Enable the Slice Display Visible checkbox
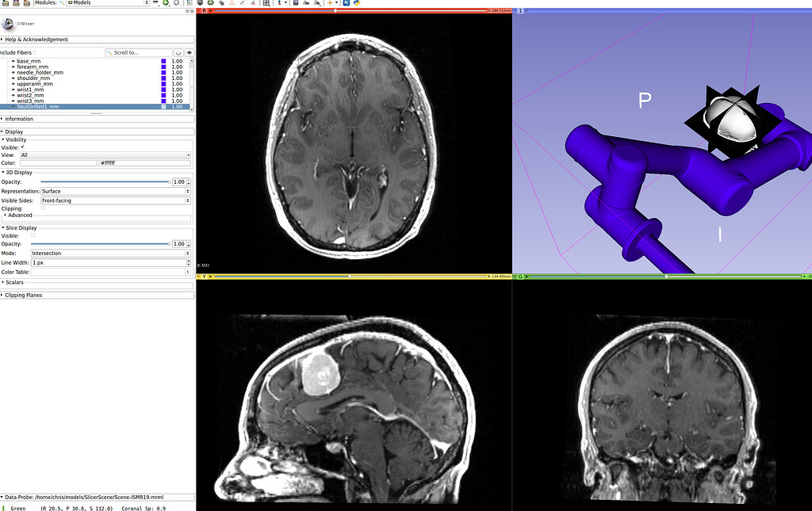 click(x=33, y=235)
